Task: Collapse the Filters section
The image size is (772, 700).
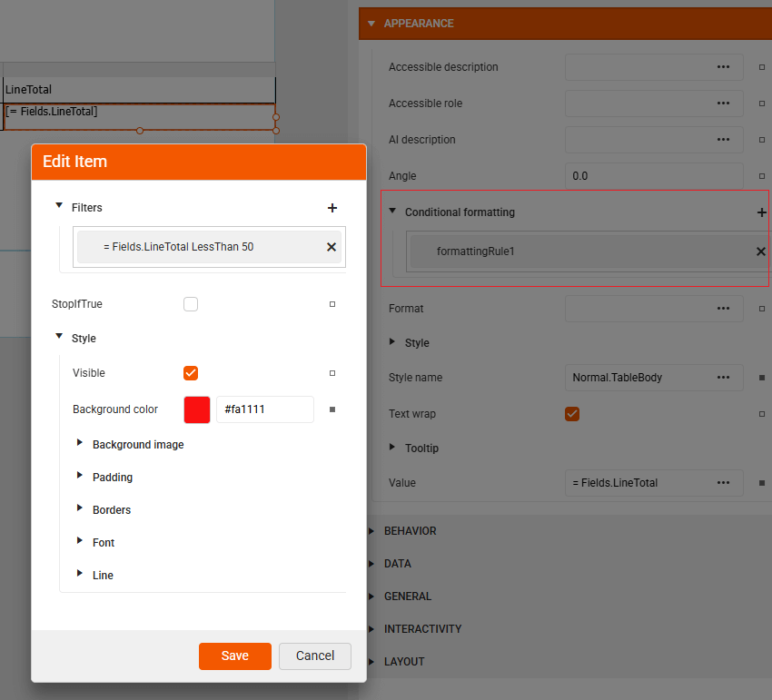Action: pyautogui.click(x=59, y=206)
